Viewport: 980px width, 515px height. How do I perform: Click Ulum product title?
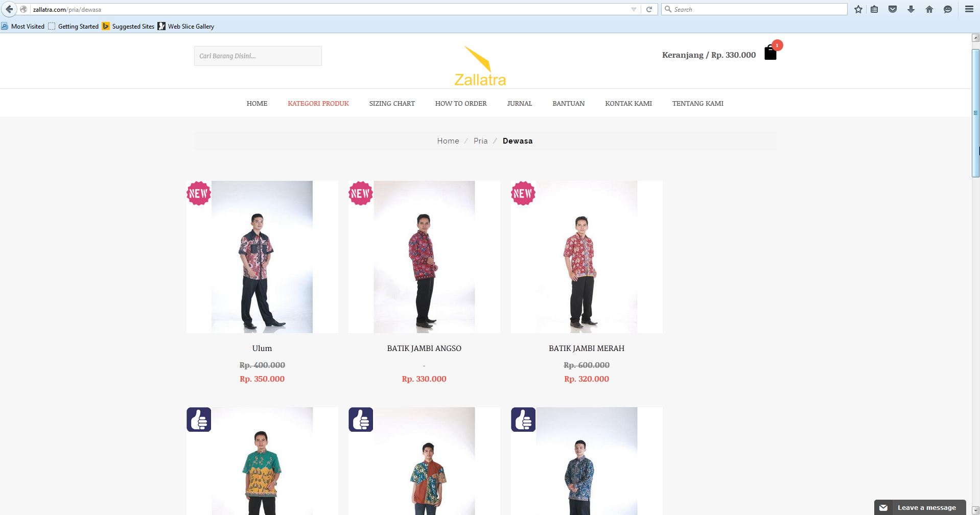262,348
